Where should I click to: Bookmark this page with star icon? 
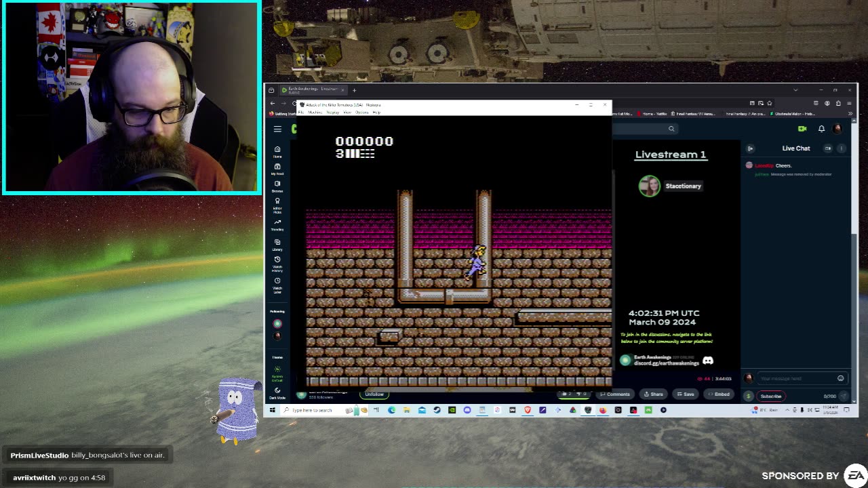click(x=769, y=103)
